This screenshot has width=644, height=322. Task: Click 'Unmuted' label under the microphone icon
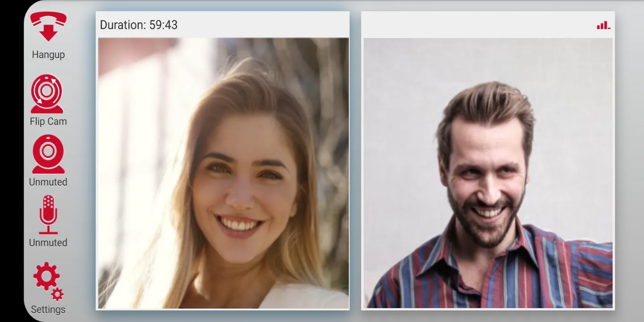click(x=48, y=242)
